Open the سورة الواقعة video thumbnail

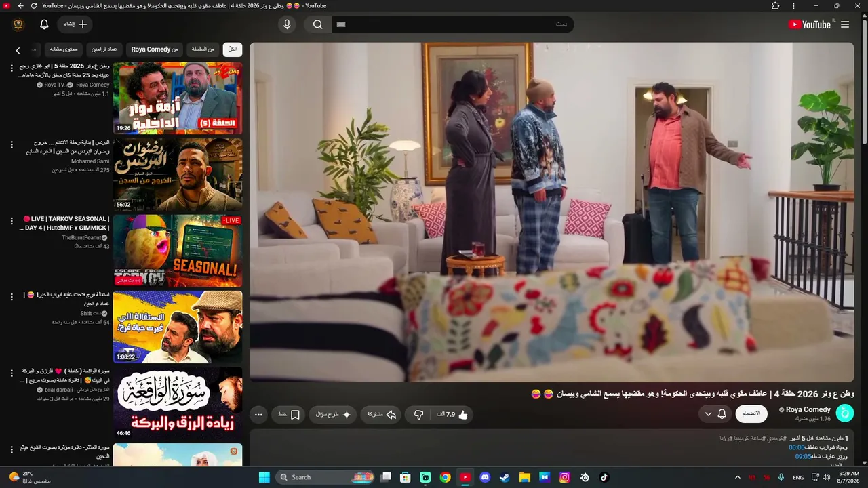pos(178,403)
